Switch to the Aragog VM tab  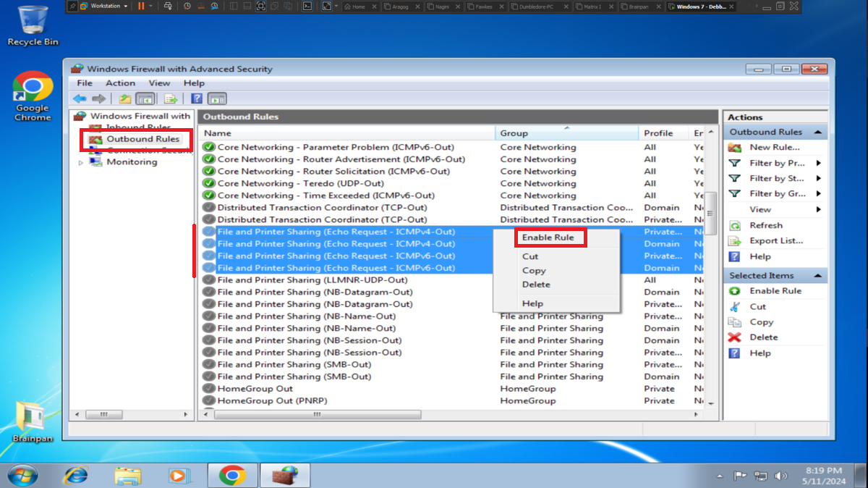pyautogui.click(x=402, y=7)
